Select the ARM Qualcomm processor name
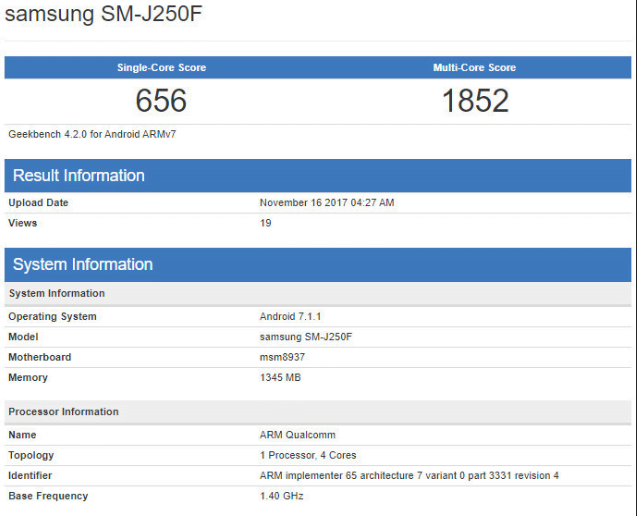Screen dimensions: 637x516 (298, 435)
